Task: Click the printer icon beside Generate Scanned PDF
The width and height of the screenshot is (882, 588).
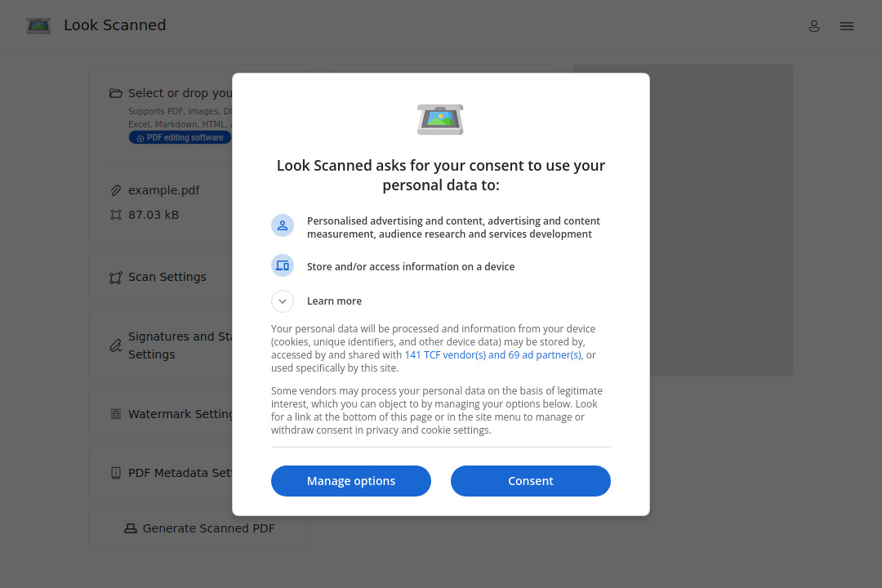Action: tap(131, 528)
